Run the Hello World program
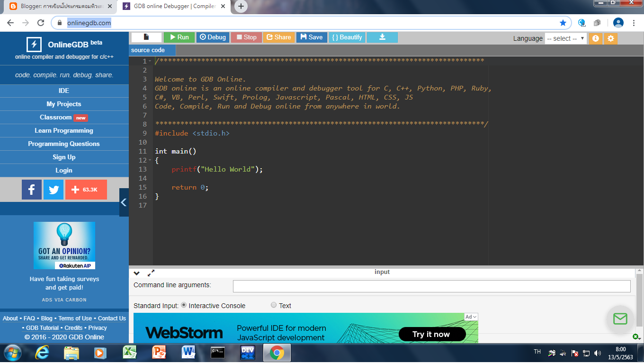 [x=179, y=37]
